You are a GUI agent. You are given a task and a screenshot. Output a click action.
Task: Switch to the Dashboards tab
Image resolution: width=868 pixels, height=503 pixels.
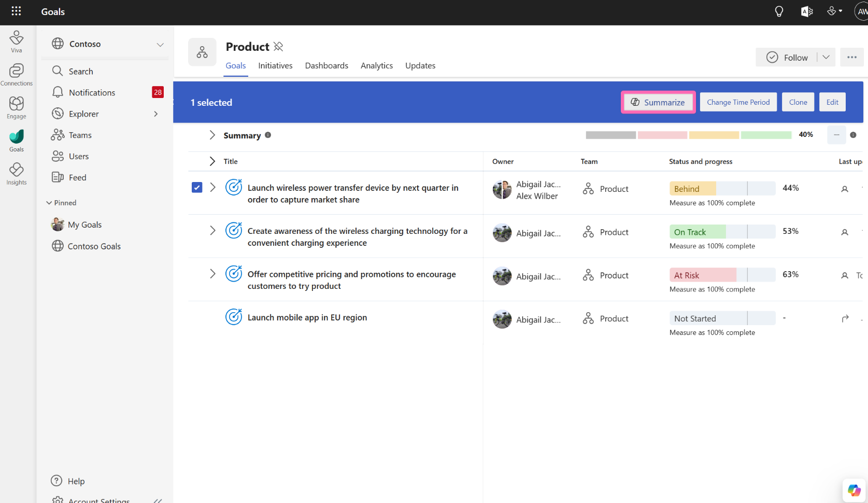[x=326, y=65]
